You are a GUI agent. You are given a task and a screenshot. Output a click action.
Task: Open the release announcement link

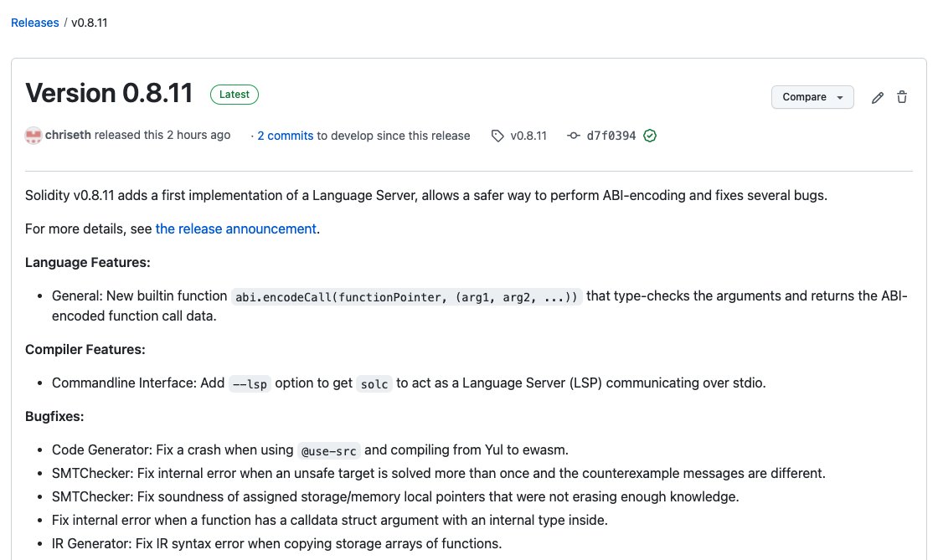click(x=235, y=229)
